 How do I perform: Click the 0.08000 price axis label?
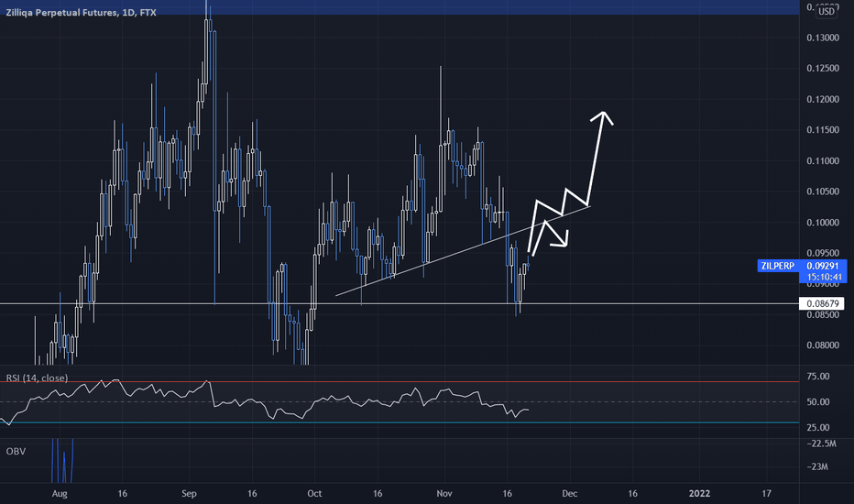tap(823, 345)
